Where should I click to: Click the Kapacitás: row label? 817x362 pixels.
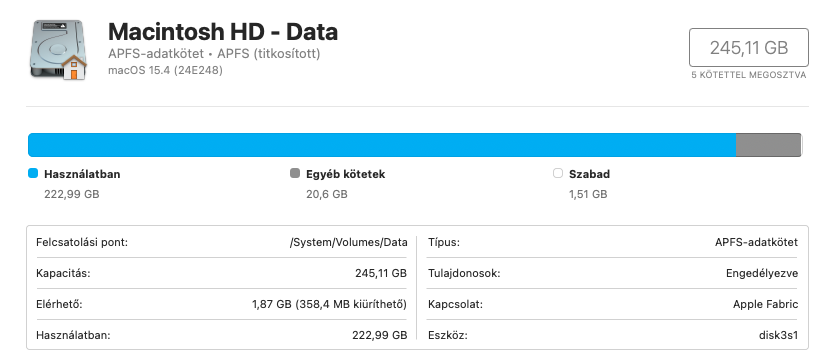tap(63, 273)
